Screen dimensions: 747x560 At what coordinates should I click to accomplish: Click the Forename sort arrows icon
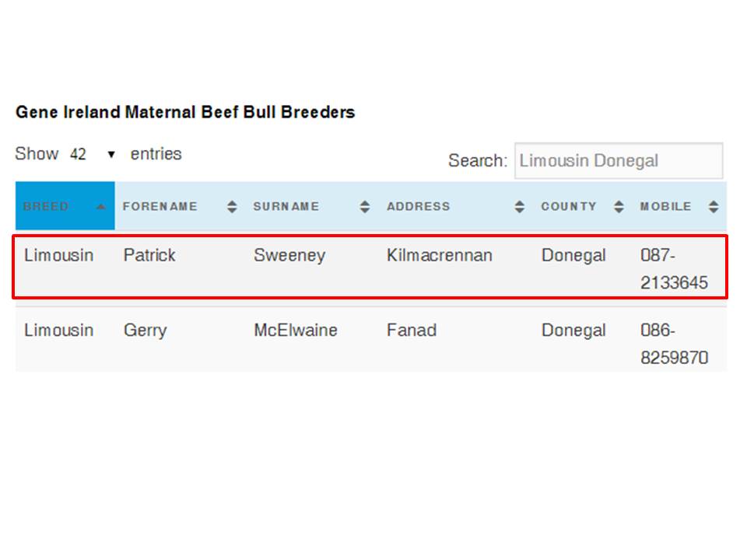232,207
